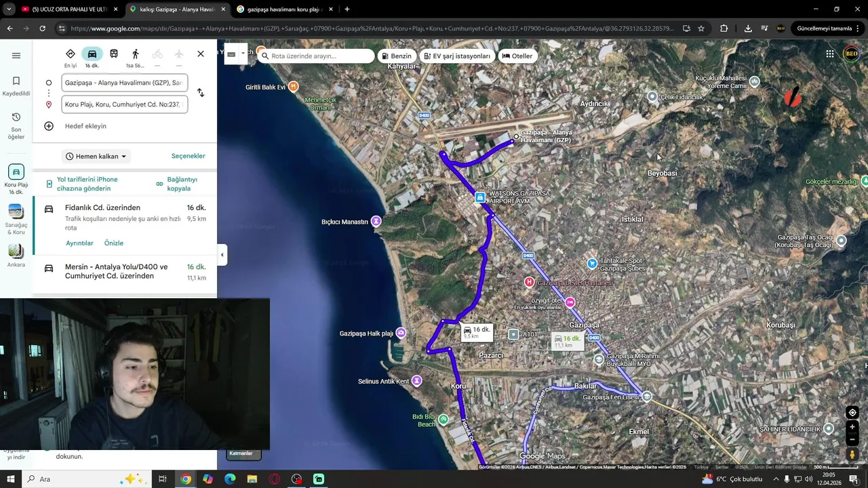Image resolution: width=868 pixels, height=488 pixels.
Task: Click the Bıçkıcı Manastırı marker
Action: (x=376, y=222)
